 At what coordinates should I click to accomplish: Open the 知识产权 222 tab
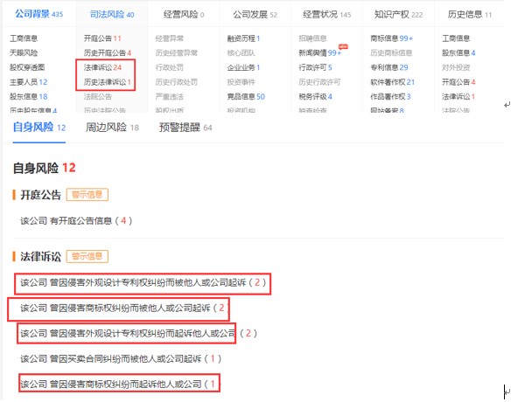398,14
